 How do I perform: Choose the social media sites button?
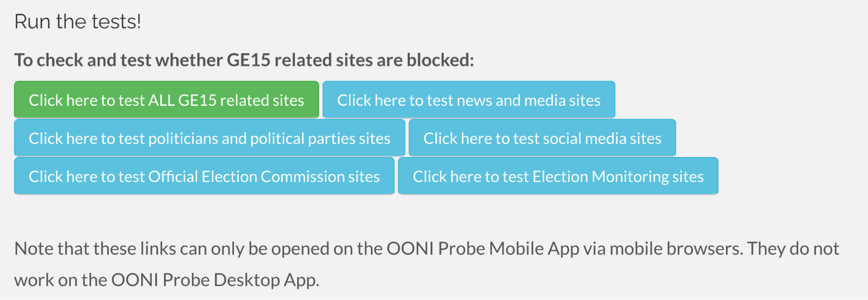coord(542,138)
